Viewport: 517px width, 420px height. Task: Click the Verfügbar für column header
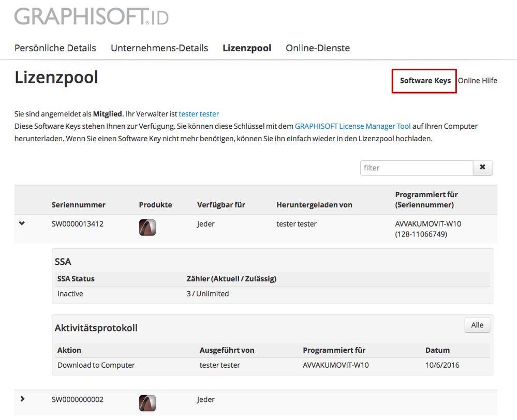coord(221,205)
